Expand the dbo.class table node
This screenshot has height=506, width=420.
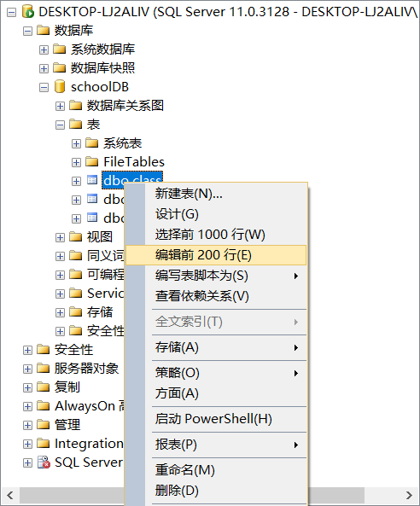[76, 182]
